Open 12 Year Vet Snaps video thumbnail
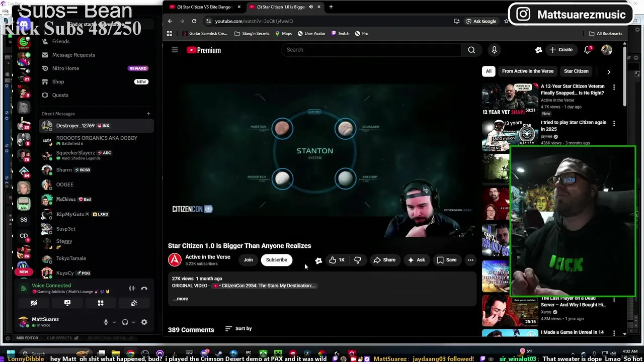The width and height of the screenshot is (644, 362). coord(510,99)
